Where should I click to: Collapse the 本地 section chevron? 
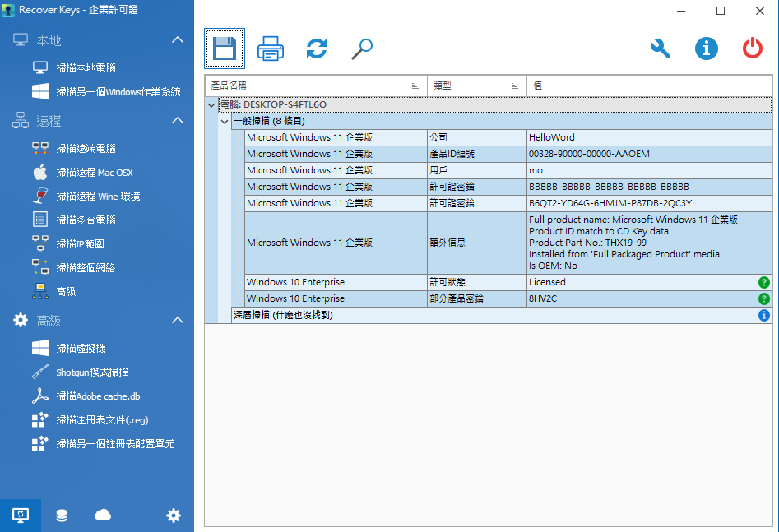(x=178, y=39)
